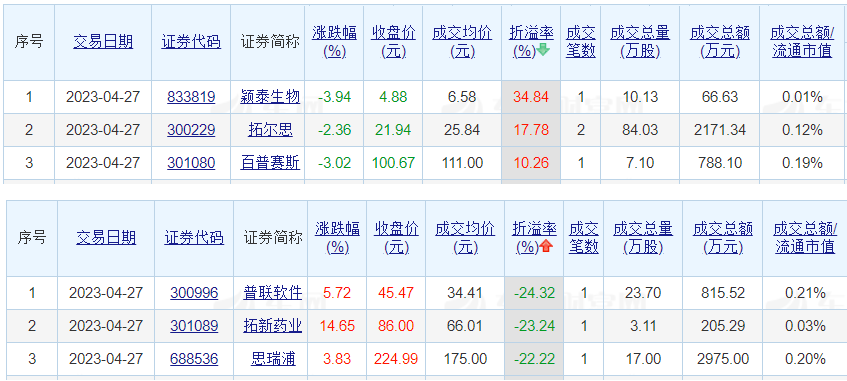Sort top table by 交易日期 header
The image size is (847, 381).
[x=103, y=42]
